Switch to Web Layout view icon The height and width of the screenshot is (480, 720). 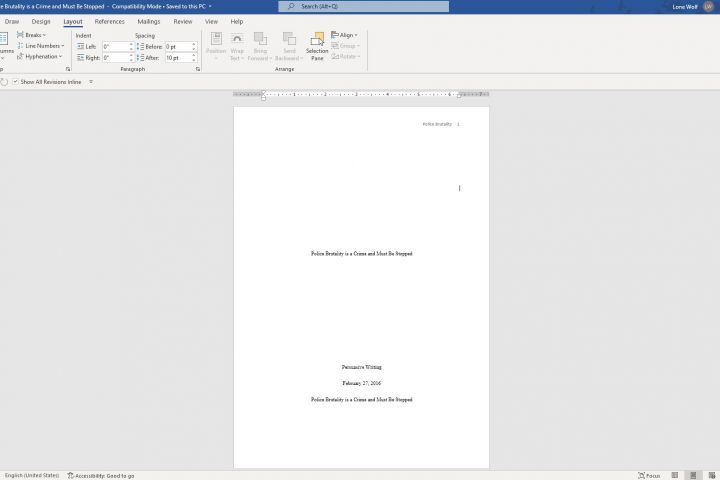click(711, 475)
